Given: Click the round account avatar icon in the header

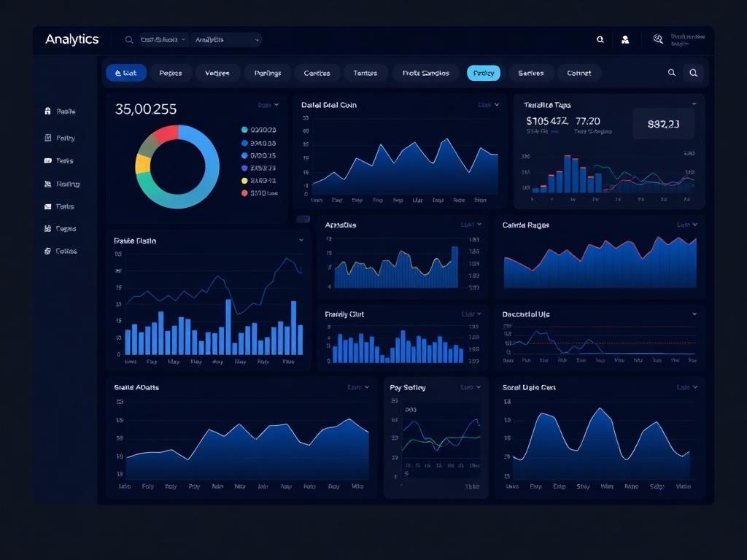Looking at the screenshot, I should click(658, 39).
